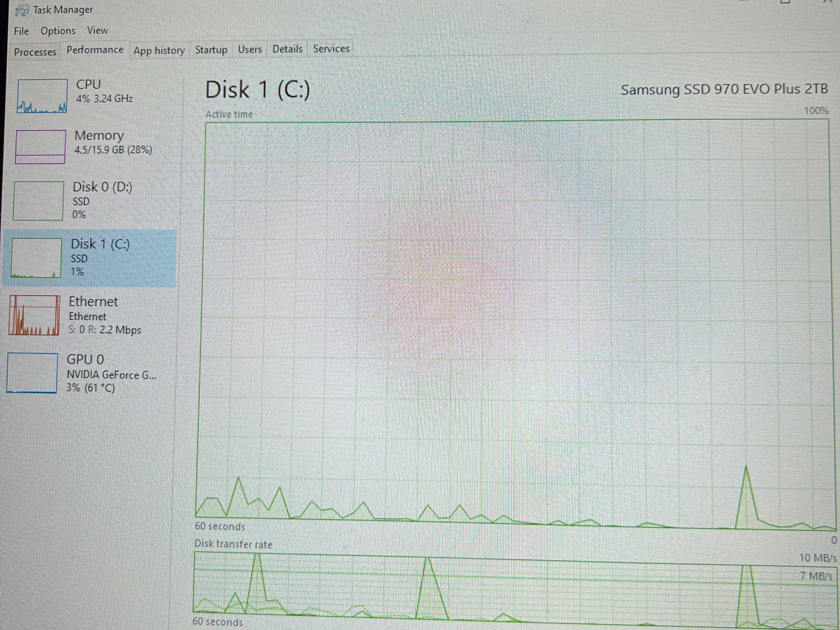Viewport: 840px width, 630px height.
Task: Select the GPU 0 thumbnail graph
Action: pos(32,373)
